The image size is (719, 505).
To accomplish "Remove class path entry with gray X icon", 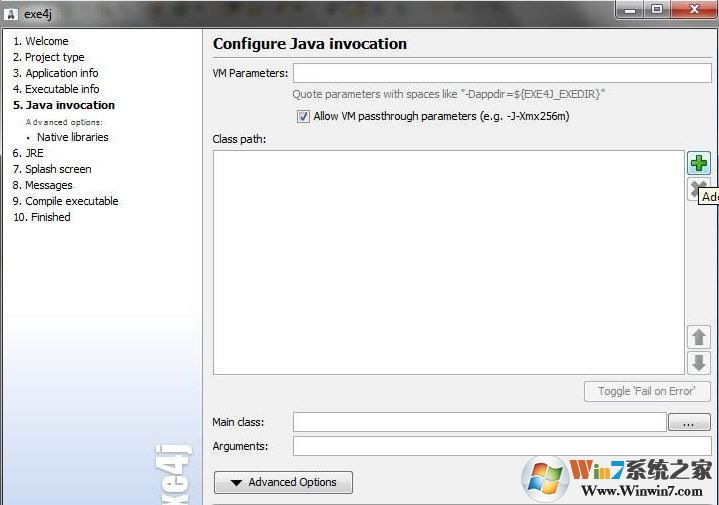I will (695, 189).
